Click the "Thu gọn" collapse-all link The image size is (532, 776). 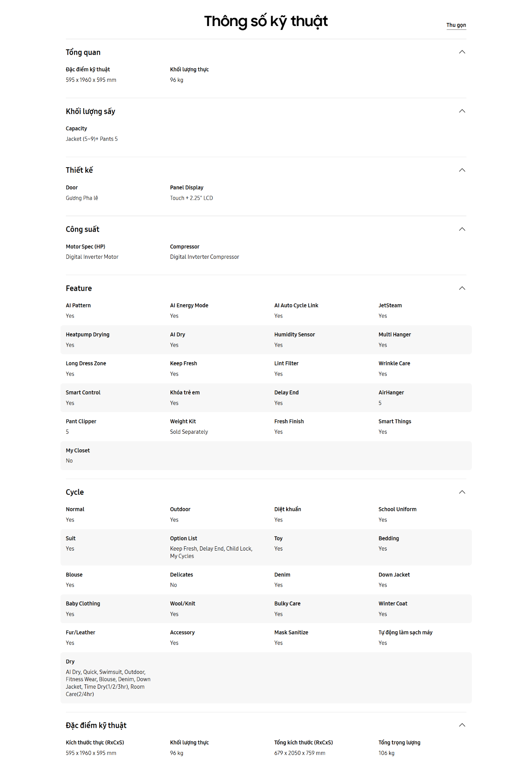click(456, 25)
